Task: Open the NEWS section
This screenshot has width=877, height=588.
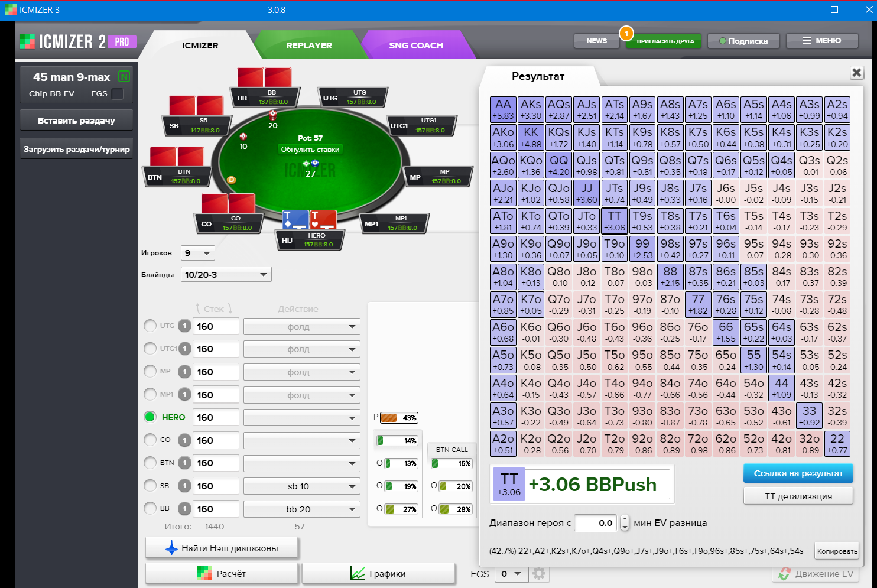Action: point(597,41)
